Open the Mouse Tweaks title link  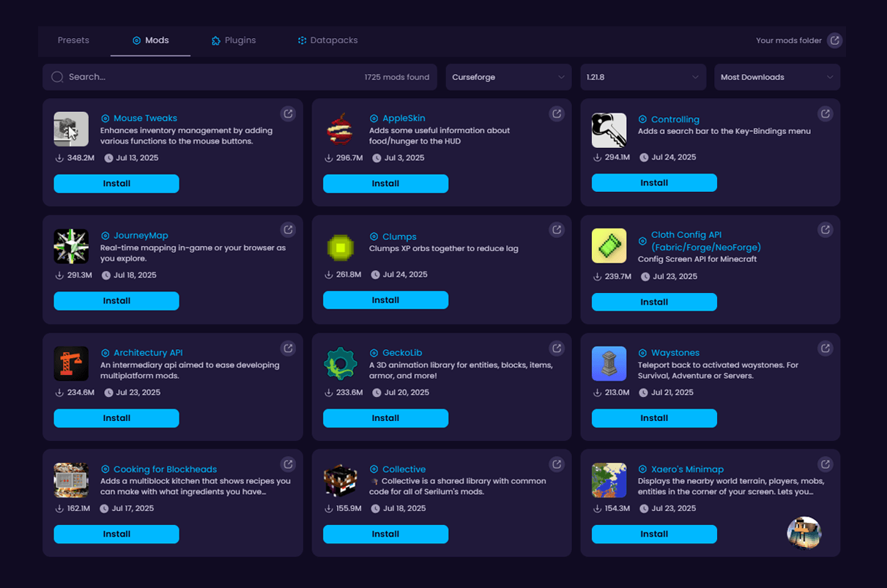pos(145,118)
